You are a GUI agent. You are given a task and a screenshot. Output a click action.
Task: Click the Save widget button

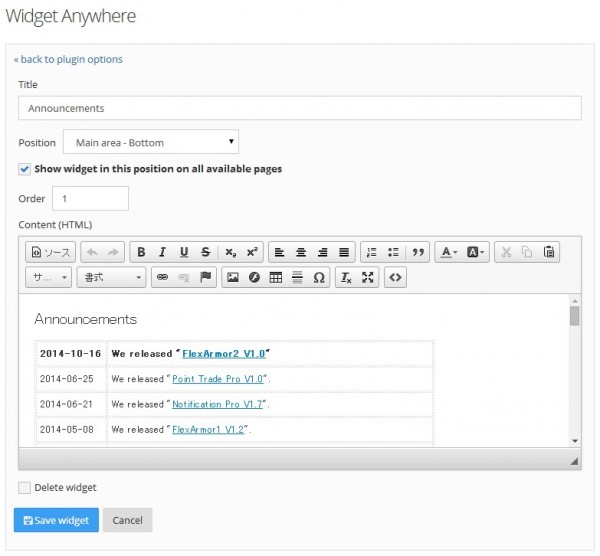pyautogui.click(x=56, y=520)
